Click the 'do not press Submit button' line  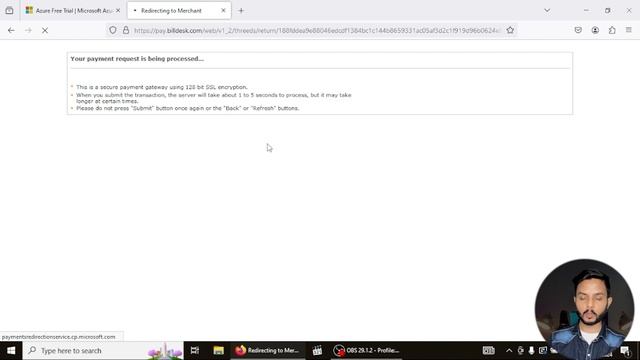(x=187, y=108)
